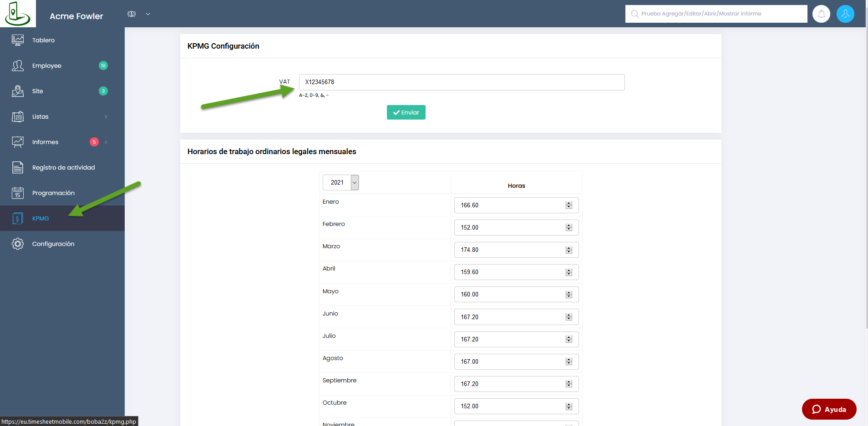This screenshot has width=868, height=426.
Task: Click the Abril hours field 159.60
Action: point(516,272)
